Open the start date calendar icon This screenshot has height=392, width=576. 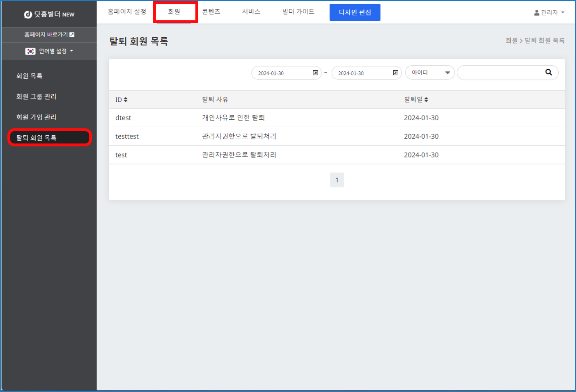[315, 73]
